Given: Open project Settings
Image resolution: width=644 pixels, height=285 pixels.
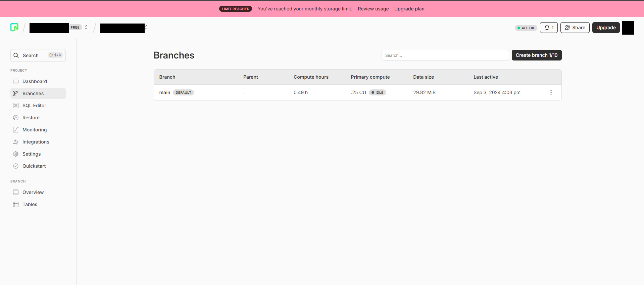Looking at the screenshot, I should point(38,154).
